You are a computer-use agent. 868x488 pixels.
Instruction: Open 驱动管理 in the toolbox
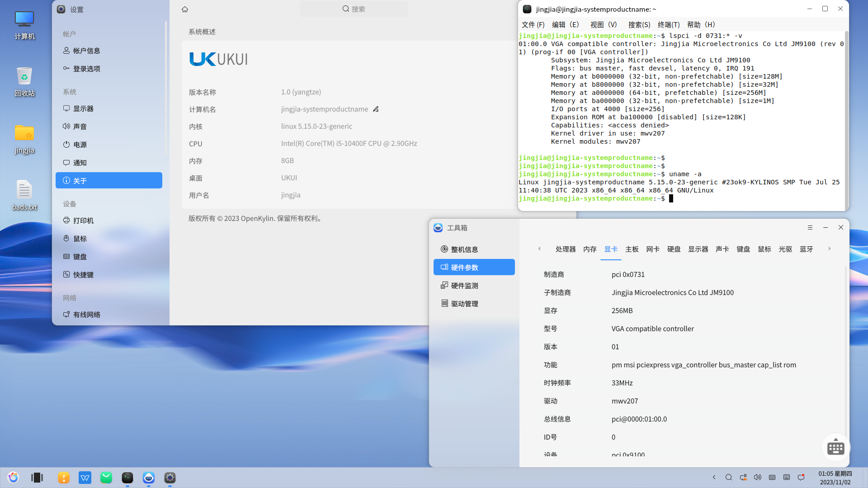tap(465, 304)
